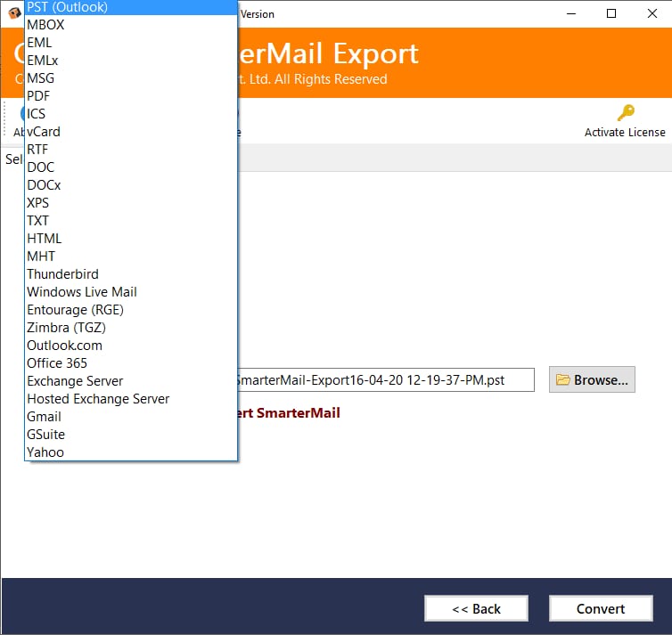This screenshot has height=635, width=672.
Task: Click the Convert button
Action: point(601,608)
